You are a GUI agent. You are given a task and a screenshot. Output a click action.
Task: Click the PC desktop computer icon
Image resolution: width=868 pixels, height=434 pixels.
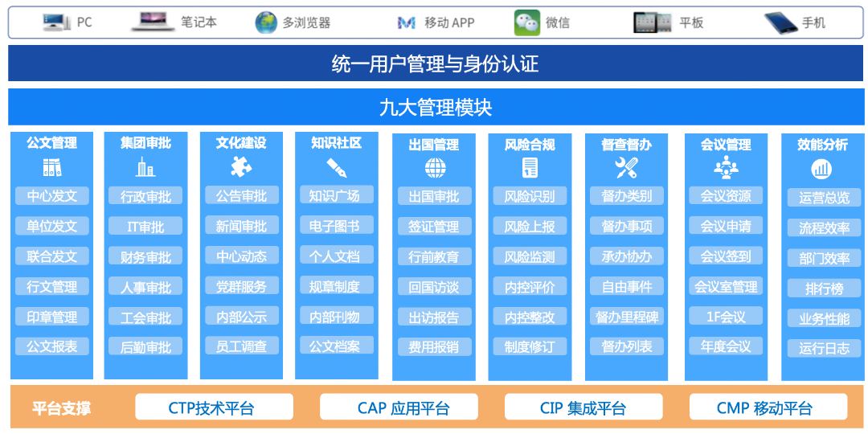pos(56,23)
